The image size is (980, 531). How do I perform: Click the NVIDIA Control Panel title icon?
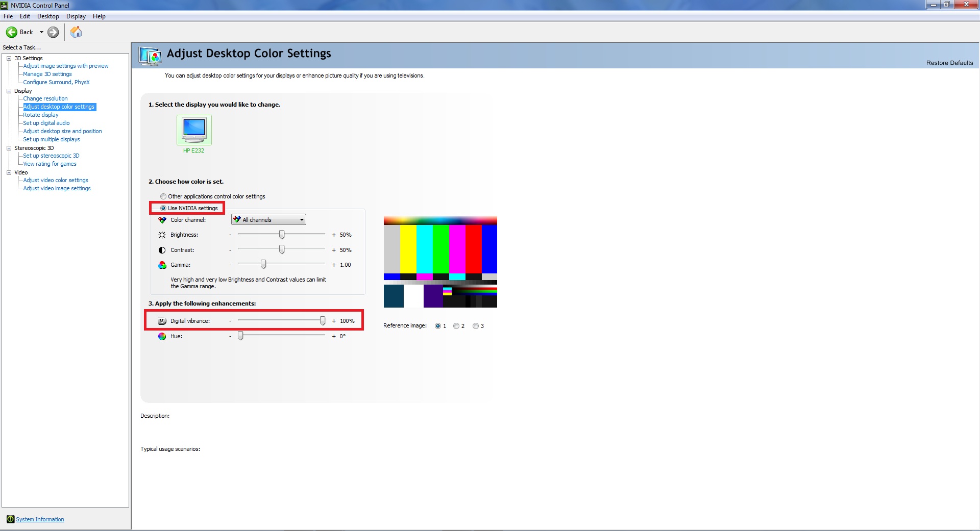tap(5, 5)
